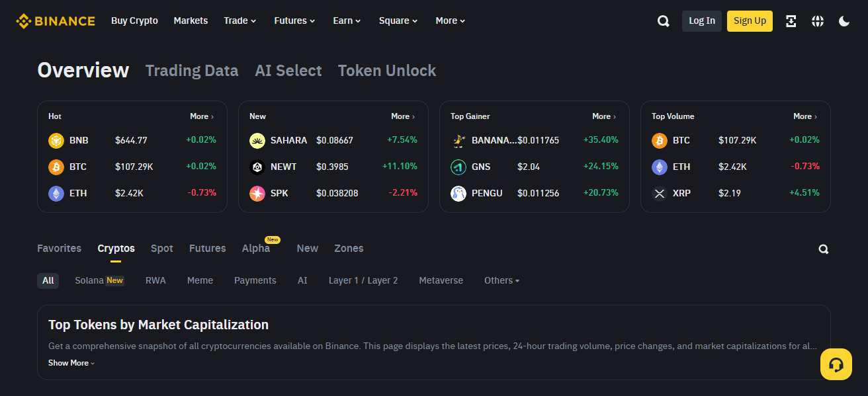Screen dimensions: 868x396
Task: Click the PENGU price $0.011256
Action: tap(538, 193)
